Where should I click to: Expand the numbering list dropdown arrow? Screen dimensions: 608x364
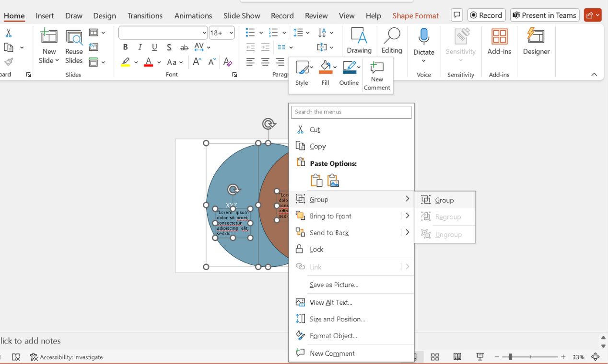click(284, 33)
